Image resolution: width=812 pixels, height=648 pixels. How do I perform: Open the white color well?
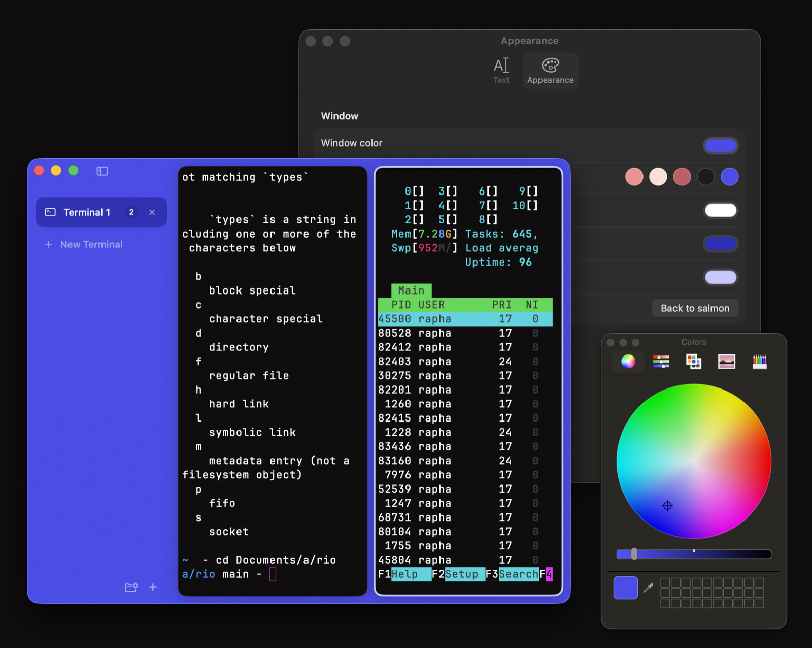pos(721,210)
